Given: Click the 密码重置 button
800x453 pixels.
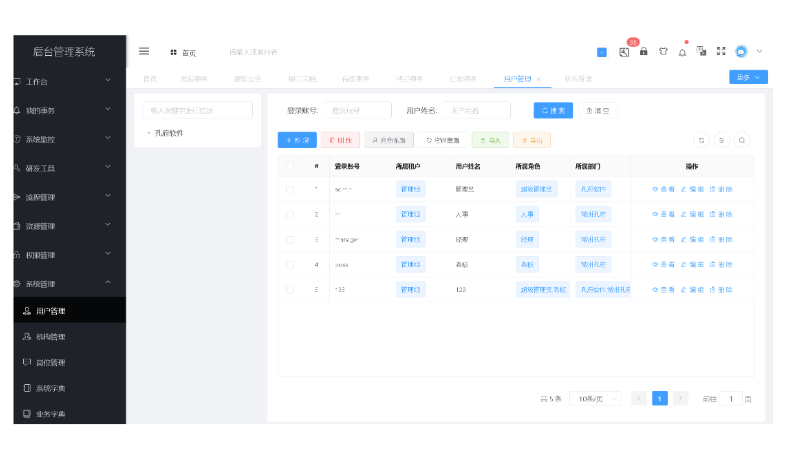Looking at the screenshot, I should click(442, 140).
